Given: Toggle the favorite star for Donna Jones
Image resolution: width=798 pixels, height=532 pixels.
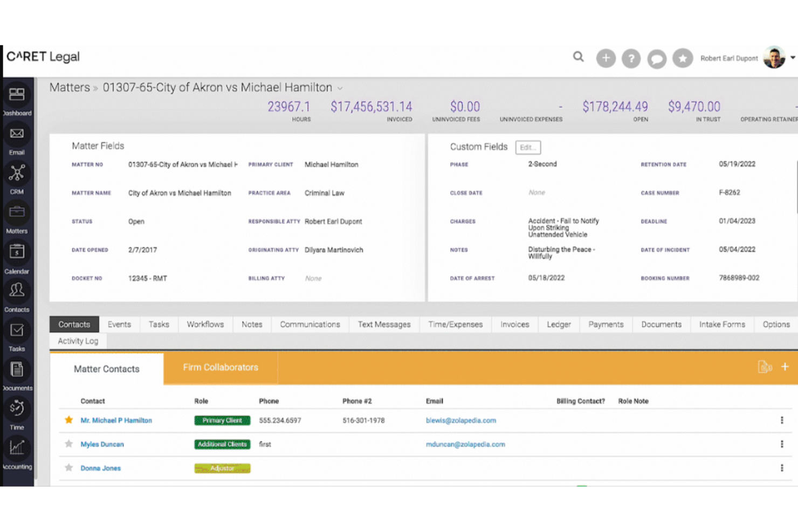Looking at the screenshot, I should (x=68, y=468).
